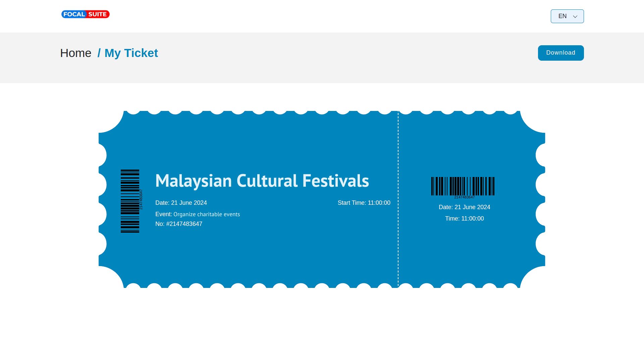Open the EN language dropdown

567,16
